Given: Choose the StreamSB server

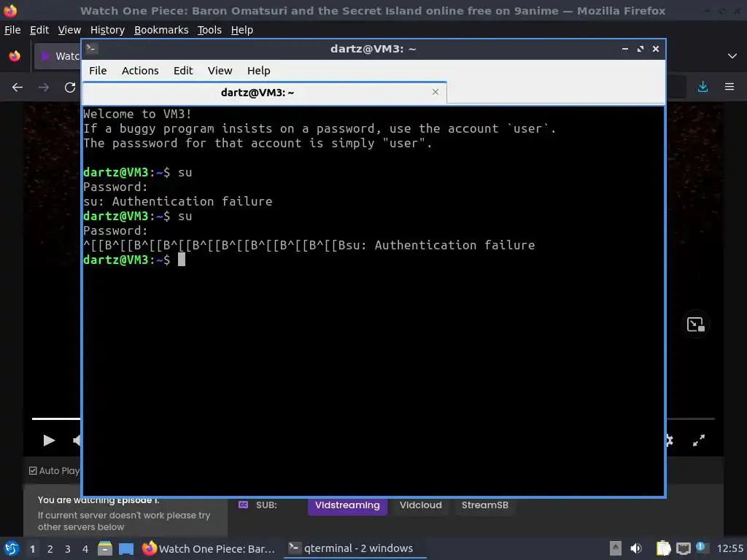Looking at the screenshot, I should (485, 505).
